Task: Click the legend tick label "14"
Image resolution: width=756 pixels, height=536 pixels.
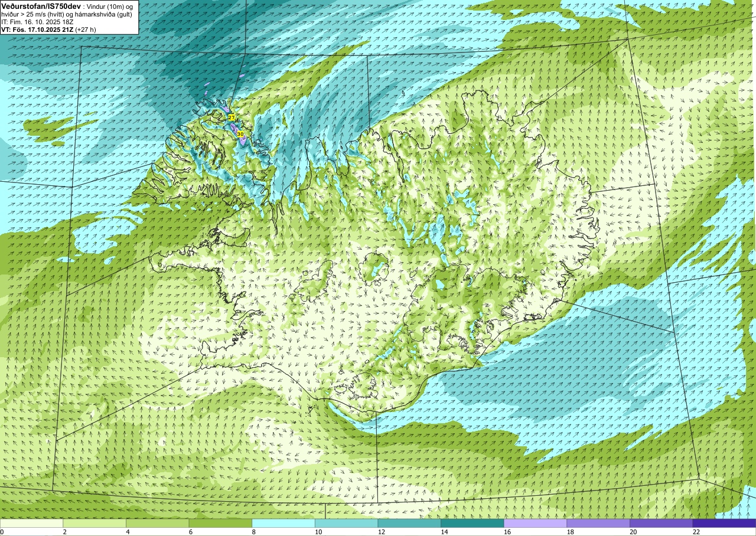Action: pos(444,532)
